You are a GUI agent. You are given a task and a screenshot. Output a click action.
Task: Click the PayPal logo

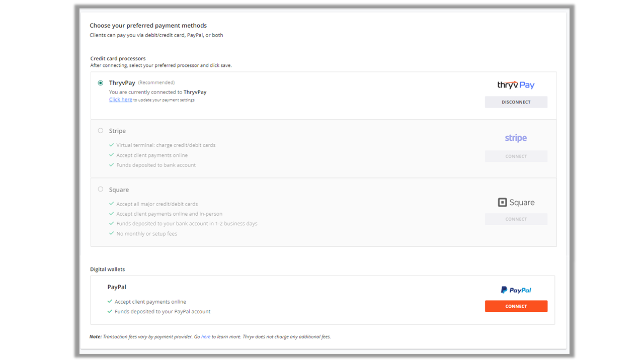pos(516,290)
